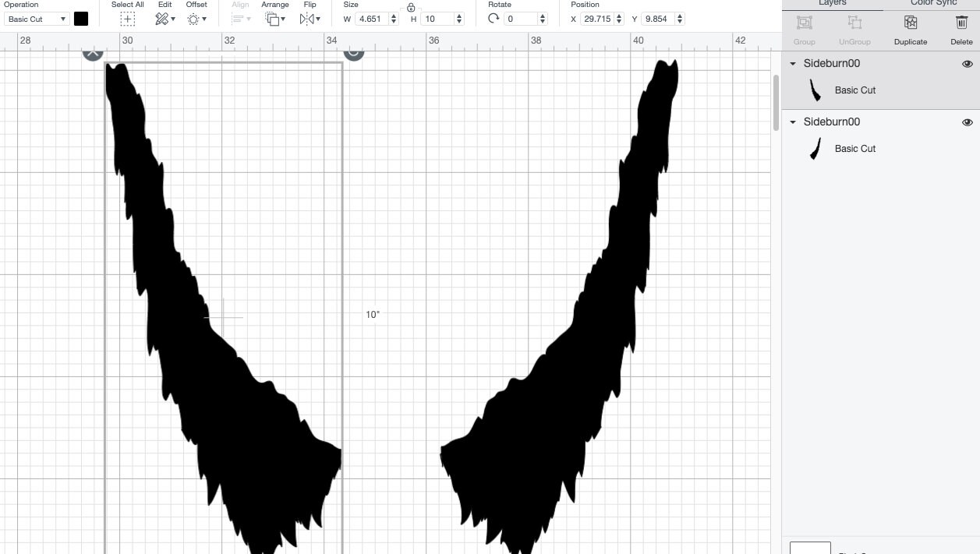
Task: Switch to the Layers tab
Action: coord(832,4)
